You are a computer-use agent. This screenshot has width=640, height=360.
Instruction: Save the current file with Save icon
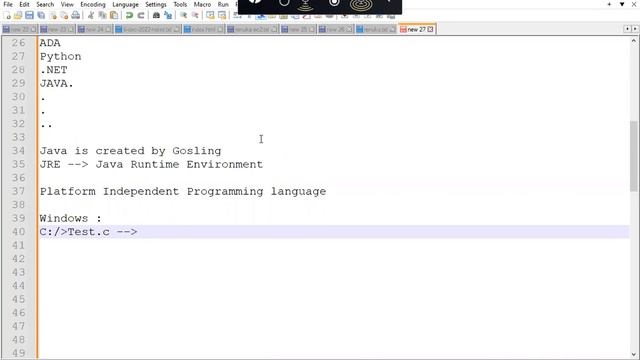[29, 16]
